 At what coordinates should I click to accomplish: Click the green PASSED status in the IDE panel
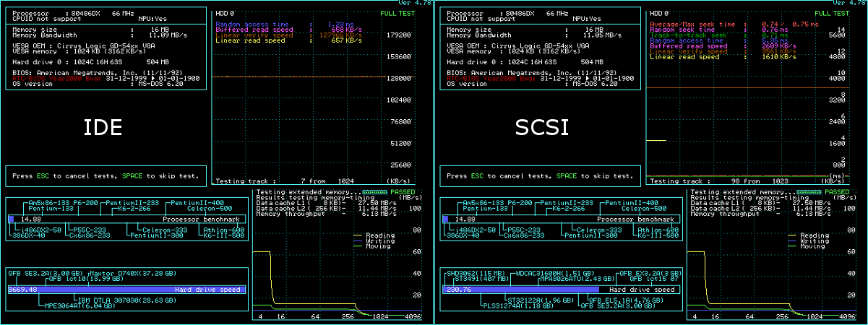pos(402,192)
